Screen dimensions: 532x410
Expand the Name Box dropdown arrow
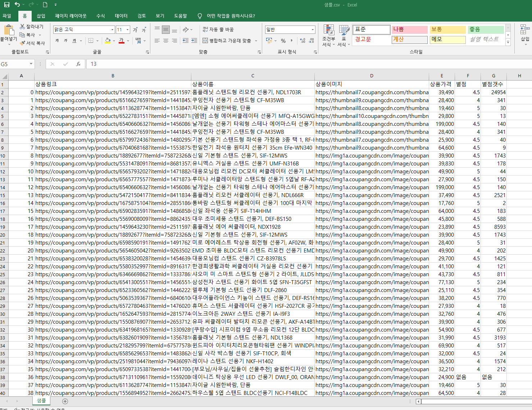[31, 64]
